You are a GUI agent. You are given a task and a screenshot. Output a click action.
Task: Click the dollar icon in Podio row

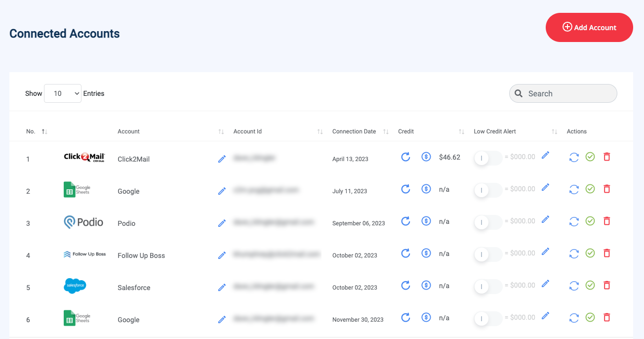pos(426,221)
